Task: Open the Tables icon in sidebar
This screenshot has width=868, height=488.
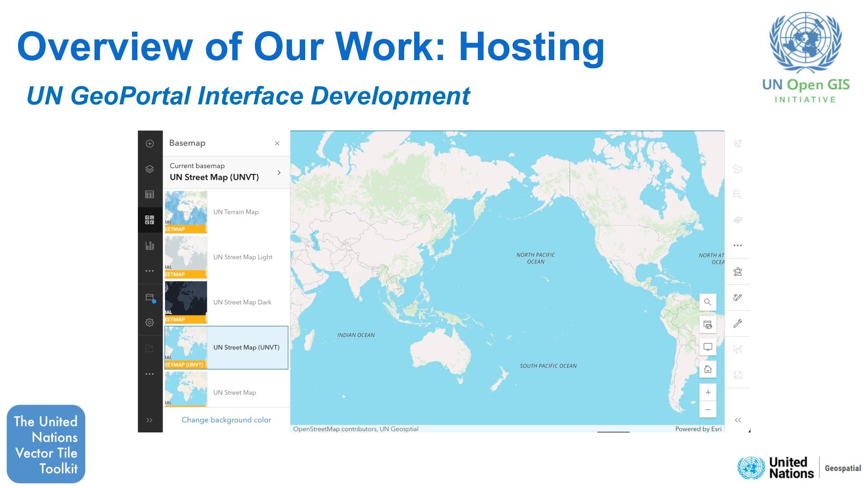Action: [x=150, y=194]
